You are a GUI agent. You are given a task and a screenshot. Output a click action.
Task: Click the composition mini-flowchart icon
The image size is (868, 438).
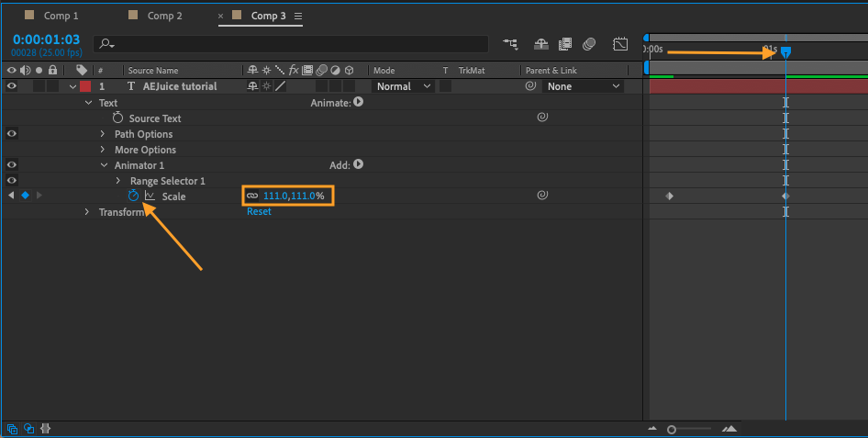pyautogui.click(x=510, y=44)
